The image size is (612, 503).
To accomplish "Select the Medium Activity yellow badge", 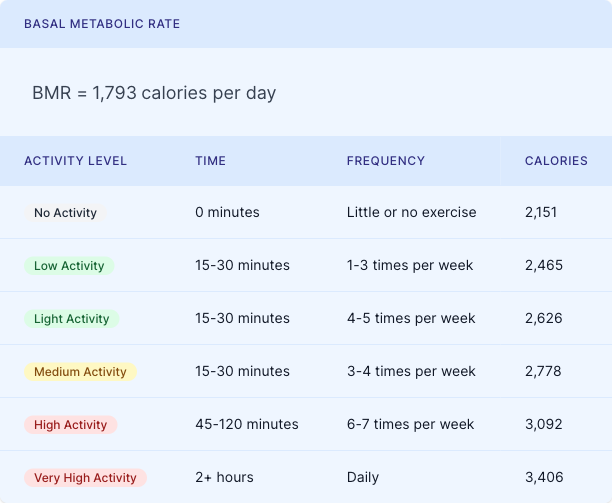I will tap(80, 372).
